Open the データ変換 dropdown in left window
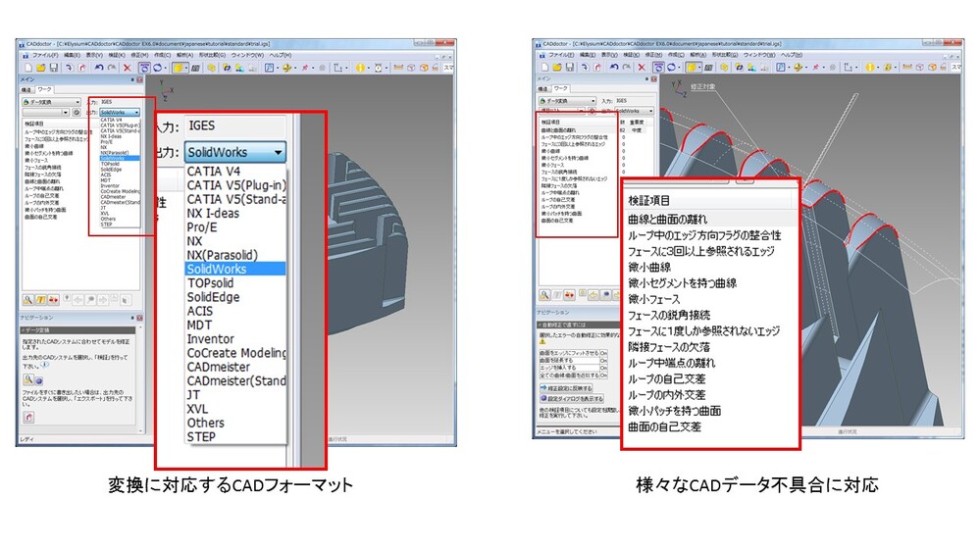The height and width of the screenshot is (551, 980). (52, 102)
